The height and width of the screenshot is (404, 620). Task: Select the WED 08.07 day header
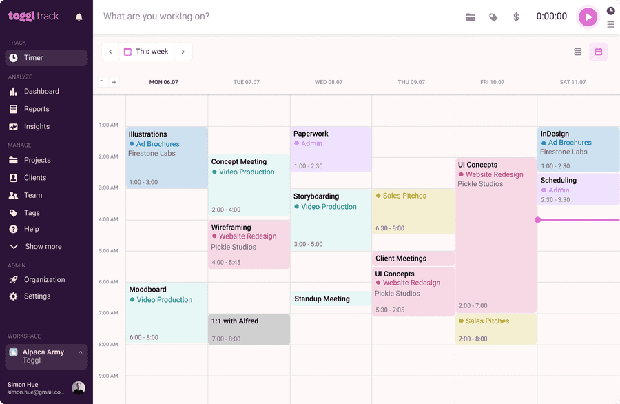tap(328, 82)
